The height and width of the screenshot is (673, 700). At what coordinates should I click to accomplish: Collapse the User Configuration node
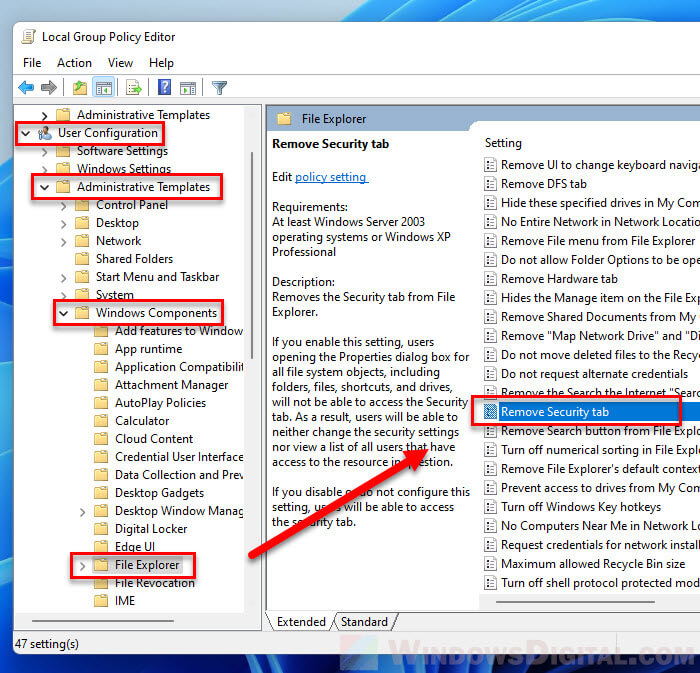click(26, 133)
